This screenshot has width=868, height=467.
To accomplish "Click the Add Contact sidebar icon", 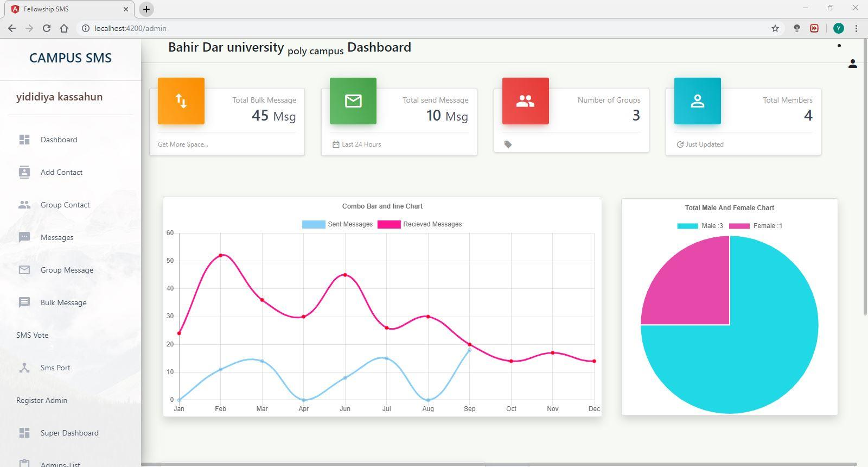I will [x=24, y=172].
